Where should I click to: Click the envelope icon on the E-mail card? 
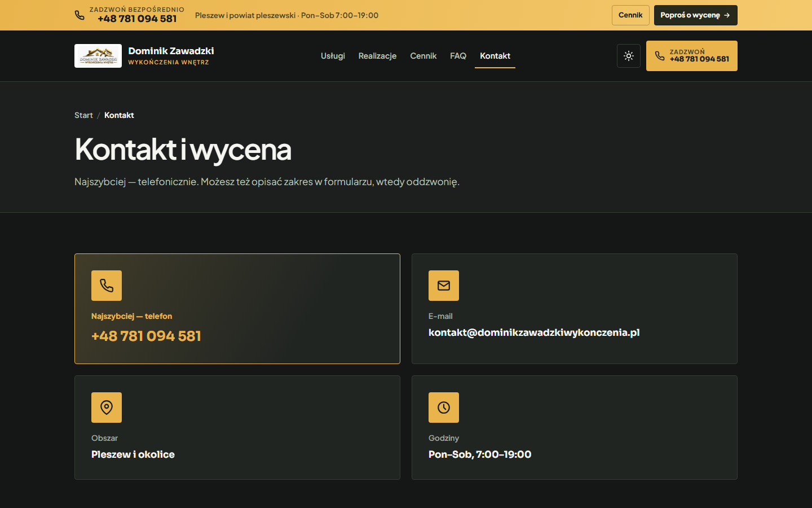[x=444, y=286]
